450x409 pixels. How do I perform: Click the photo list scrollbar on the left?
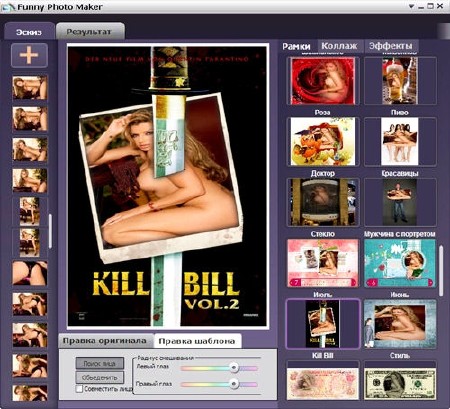pyautogui.click(x=50, y=231)
